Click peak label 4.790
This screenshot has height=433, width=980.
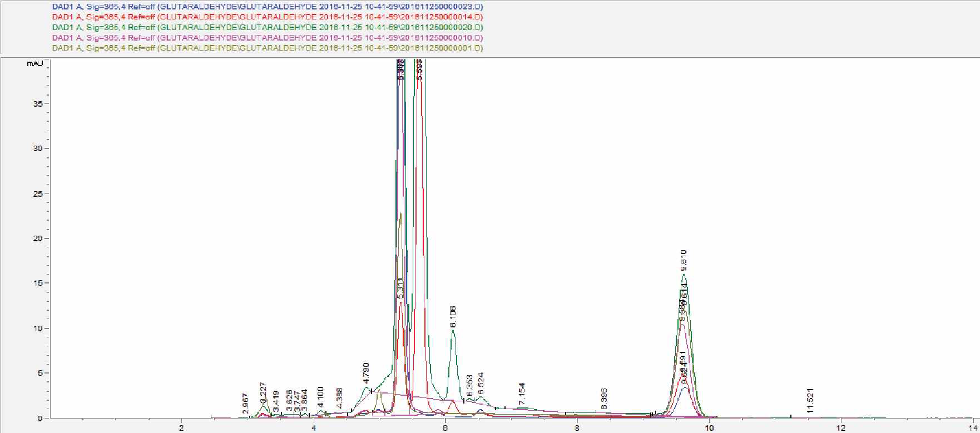click(365, 373)
